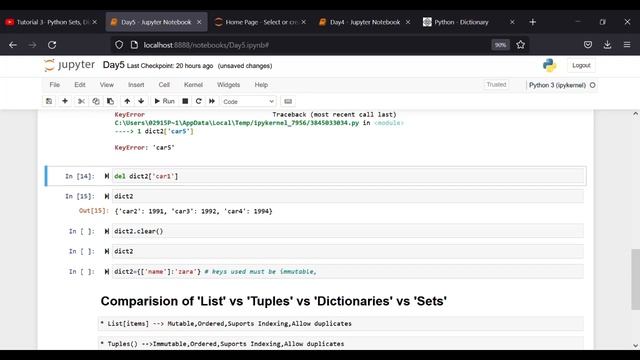
Task: Go back in browser history
Action: click(x=13, y=45)
